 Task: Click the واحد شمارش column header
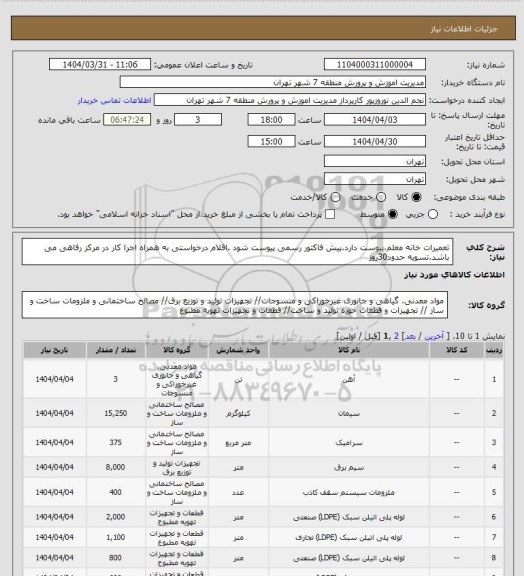pyautogui.click(x=238, y=350)
